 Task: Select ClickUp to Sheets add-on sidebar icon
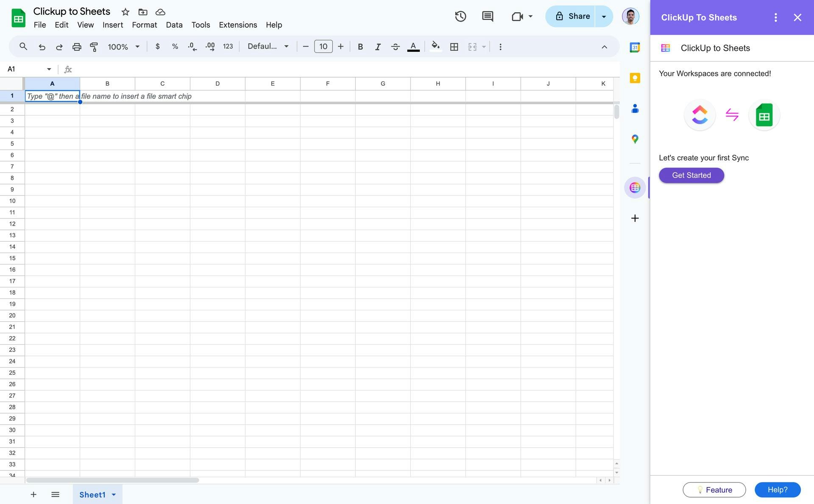coord(635,187)
